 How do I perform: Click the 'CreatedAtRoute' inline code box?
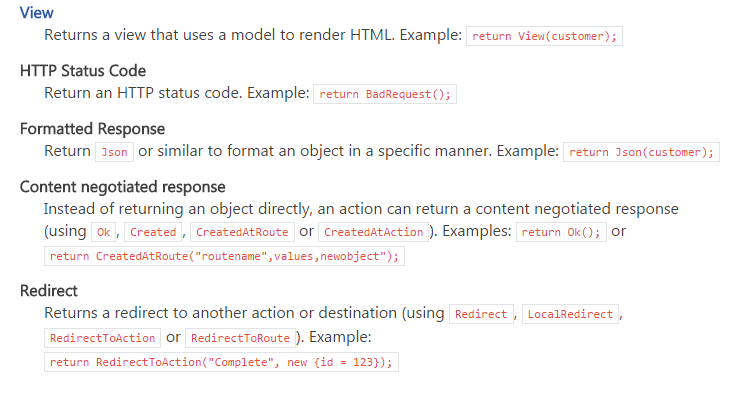(x=242, y=232)
